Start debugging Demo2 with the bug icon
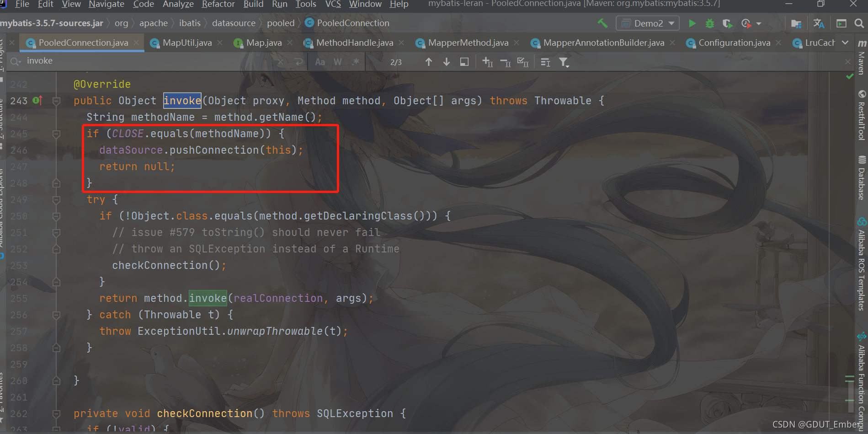 tap(710, 23)
